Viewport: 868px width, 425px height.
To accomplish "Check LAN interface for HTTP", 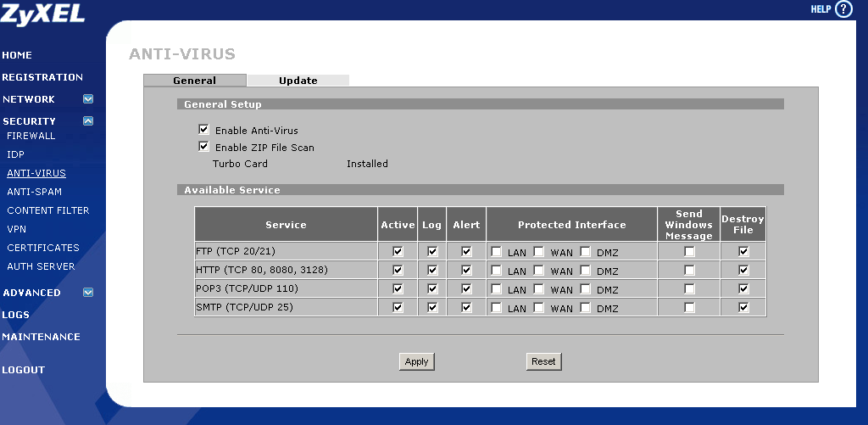I will tap(497, 270).
